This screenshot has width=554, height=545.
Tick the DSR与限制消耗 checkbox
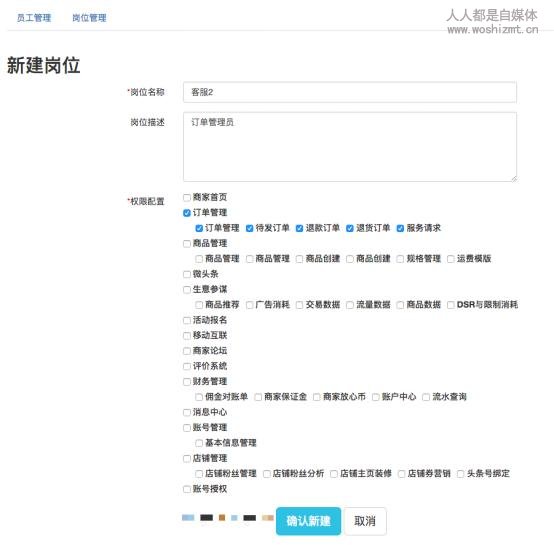(450, 305)
